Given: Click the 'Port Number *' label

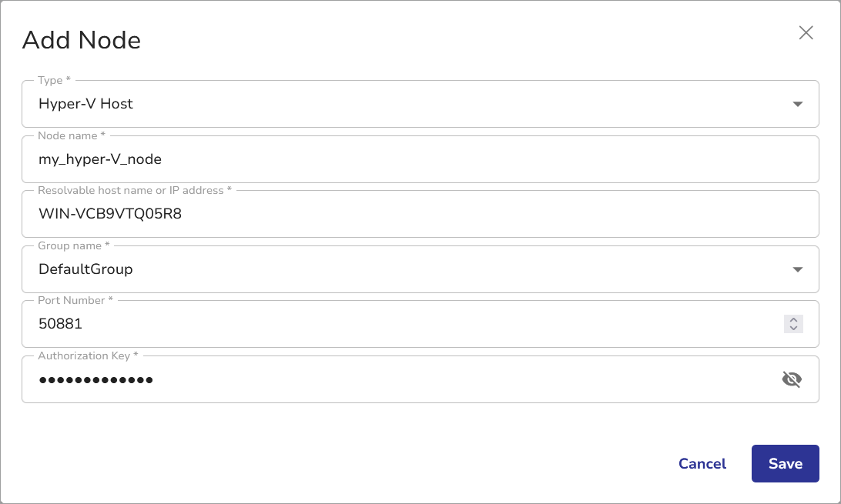Looking at the screenshot, I should (x=75, y=300).
